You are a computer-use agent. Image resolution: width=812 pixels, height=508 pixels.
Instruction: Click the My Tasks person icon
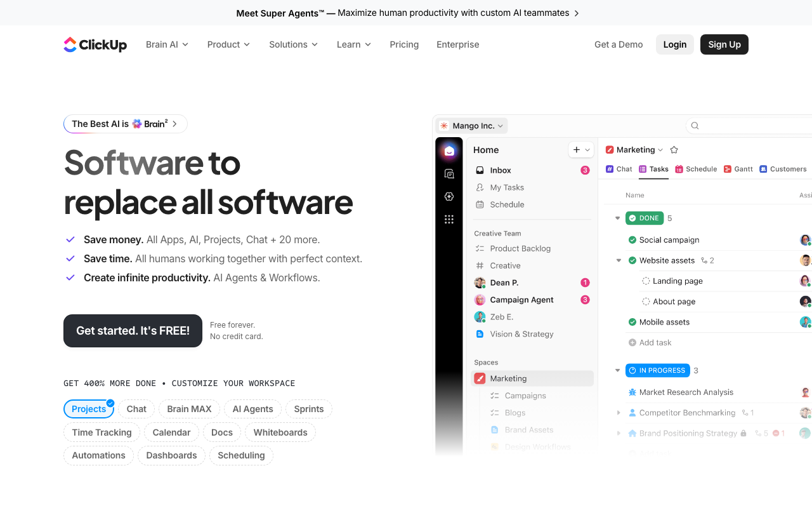[x=480, y=187]
